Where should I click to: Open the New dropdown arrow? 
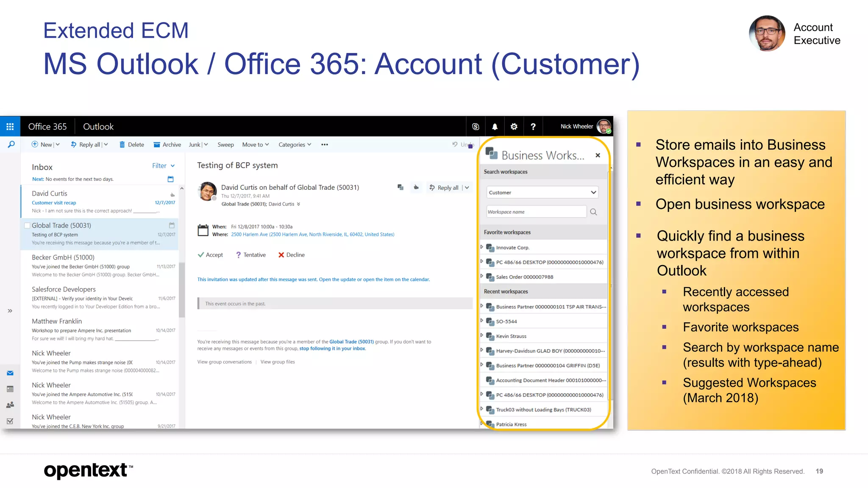tap(58, 144)
